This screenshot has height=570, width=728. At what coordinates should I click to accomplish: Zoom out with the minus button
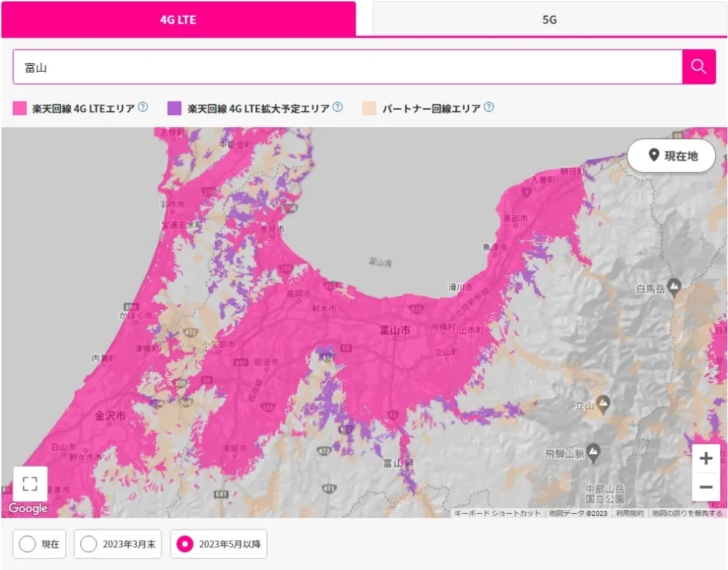[x=706, y=487]
